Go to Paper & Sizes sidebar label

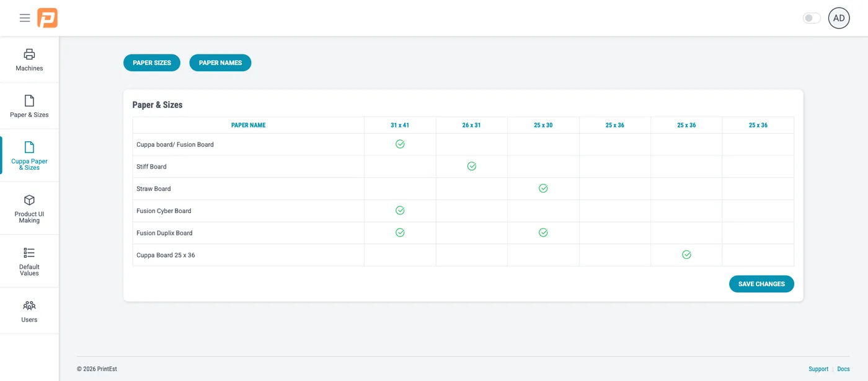click(x=29, y=115)
